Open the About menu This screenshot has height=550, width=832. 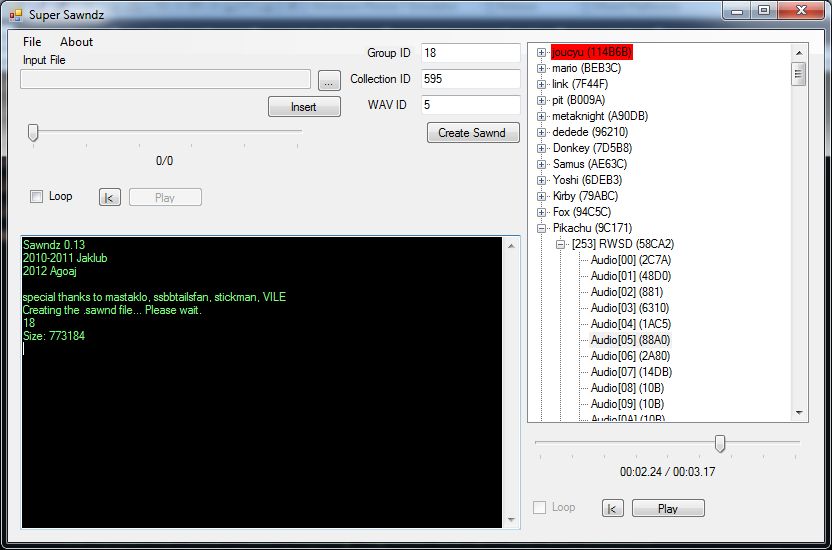tap(76, 42)
